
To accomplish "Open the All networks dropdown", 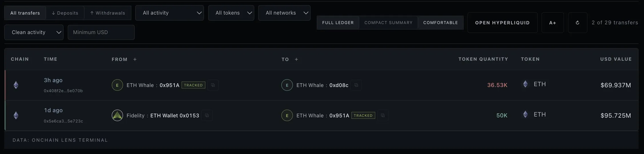I will [x=284, y=13].
